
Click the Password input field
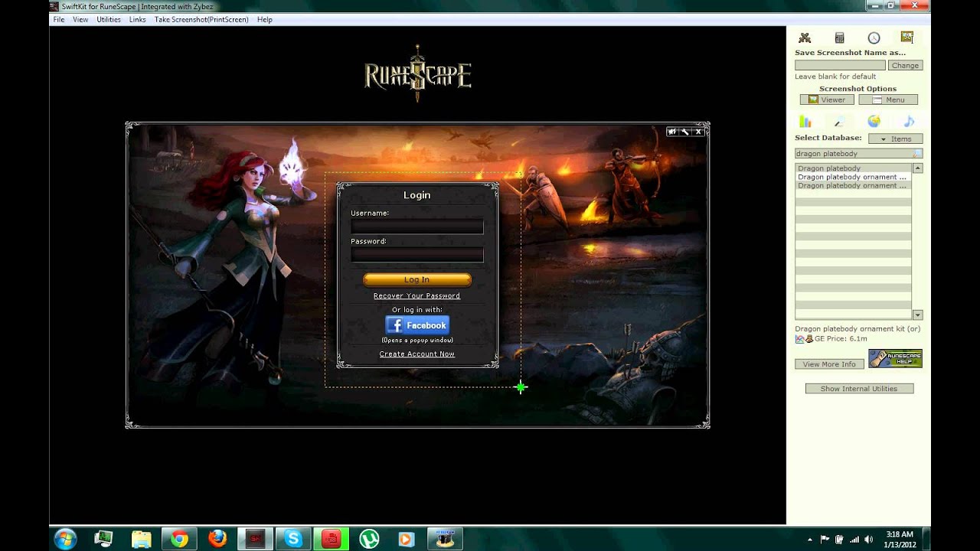point(417,255)
